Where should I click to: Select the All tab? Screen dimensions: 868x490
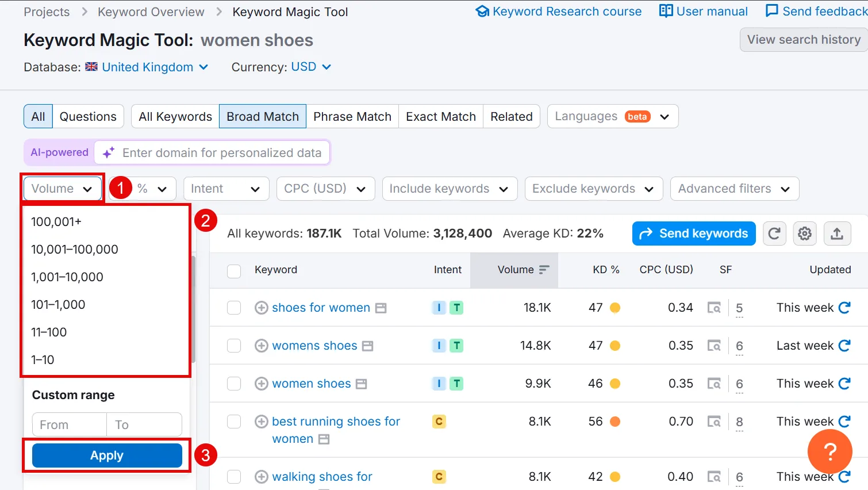click(38, 116)
